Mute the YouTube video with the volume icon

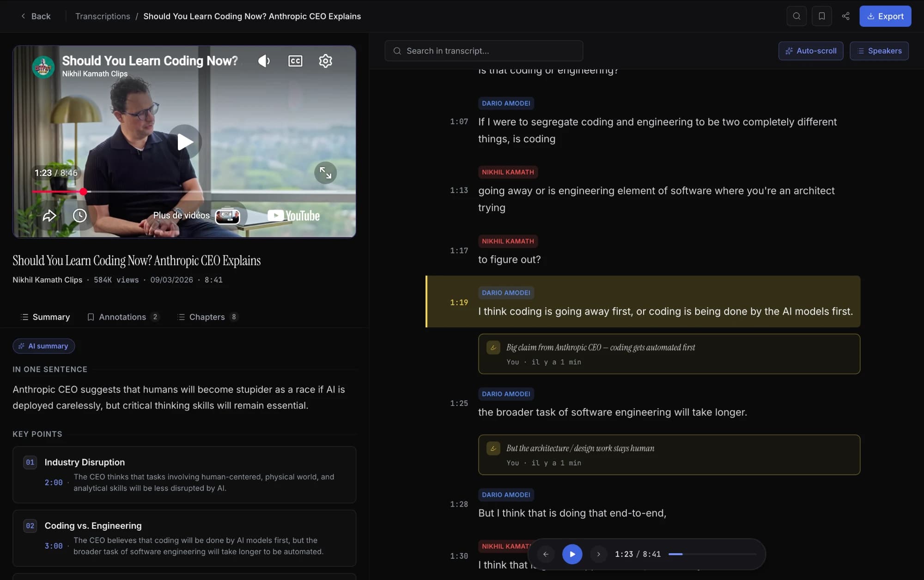click(x=264, y=61)
